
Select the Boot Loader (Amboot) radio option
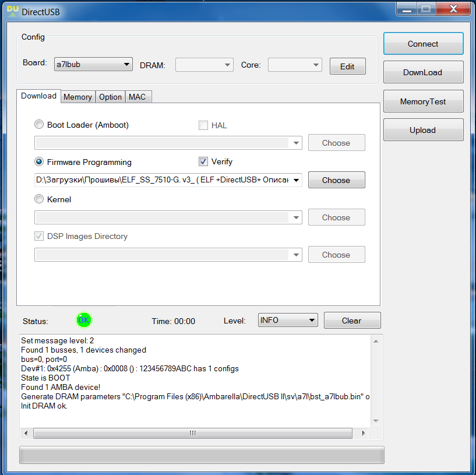click(x=40, y=125)
